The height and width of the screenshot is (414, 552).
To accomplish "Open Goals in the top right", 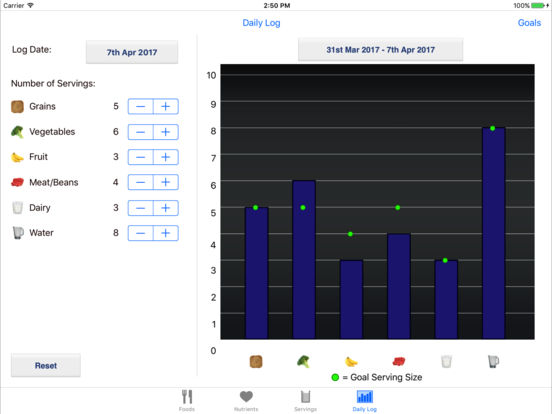I will click(x=529, y=23).
